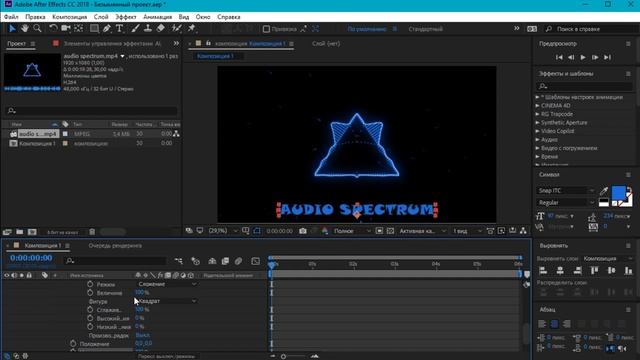The width and height of the screenshot is (640, 360).
Task: Toggle the region of interest in the viewer
Action: pyautogui.click(x=379, y=231)
